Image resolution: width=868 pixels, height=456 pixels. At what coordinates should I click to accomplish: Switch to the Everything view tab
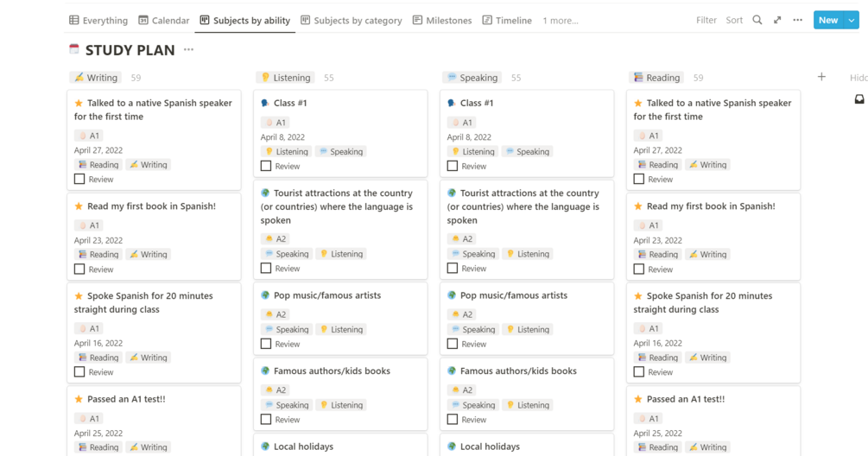(98, 21)
